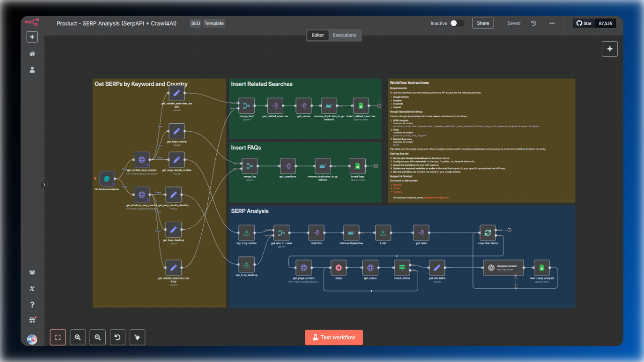The width and height of the screenshot is (644, 362).
Task: Select the get_faqs_desktop node
Action: click(174, 229)
